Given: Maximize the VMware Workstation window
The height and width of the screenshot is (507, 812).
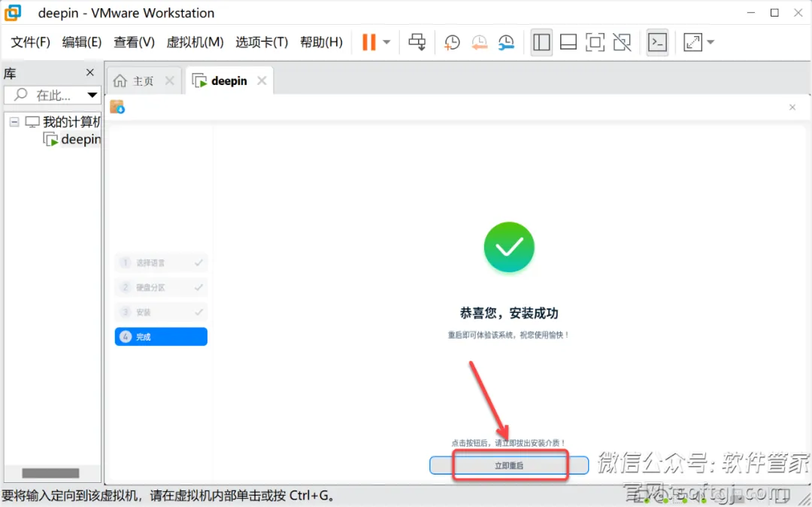Looking at the screenshot, I should [774, 13].
